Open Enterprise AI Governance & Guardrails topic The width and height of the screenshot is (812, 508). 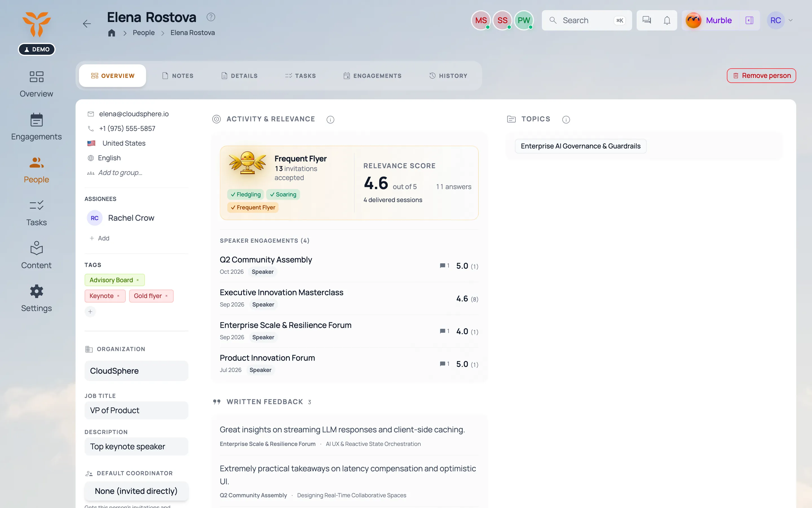tap(581, 146)
